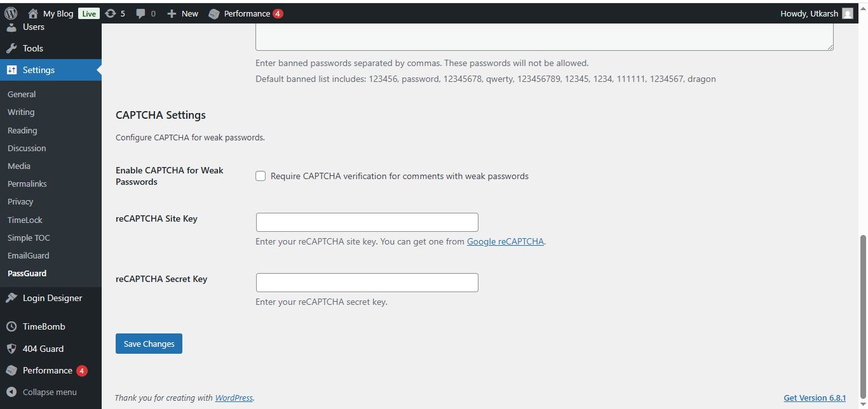The height and width of the screenshot is (409, 868).
Task: Click the Collapse menu label
Action: point(50,392)
